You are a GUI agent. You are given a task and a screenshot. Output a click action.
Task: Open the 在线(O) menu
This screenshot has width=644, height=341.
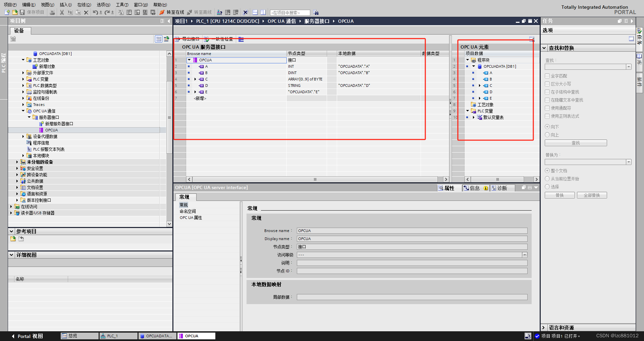tap(84, 5)
